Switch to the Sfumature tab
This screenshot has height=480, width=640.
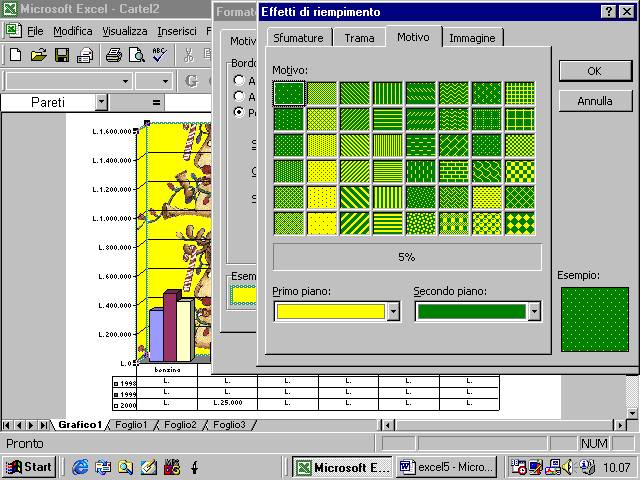click(297, 38)
